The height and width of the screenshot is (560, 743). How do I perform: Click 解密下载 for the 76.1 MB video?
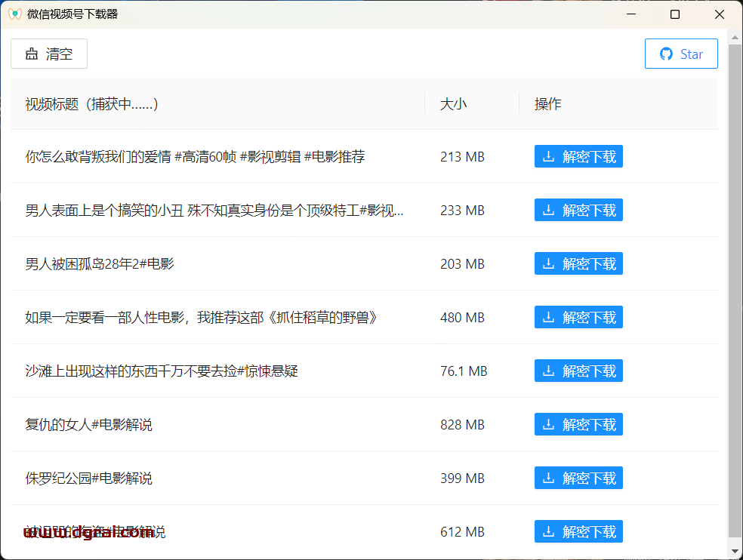pos(578,371)
